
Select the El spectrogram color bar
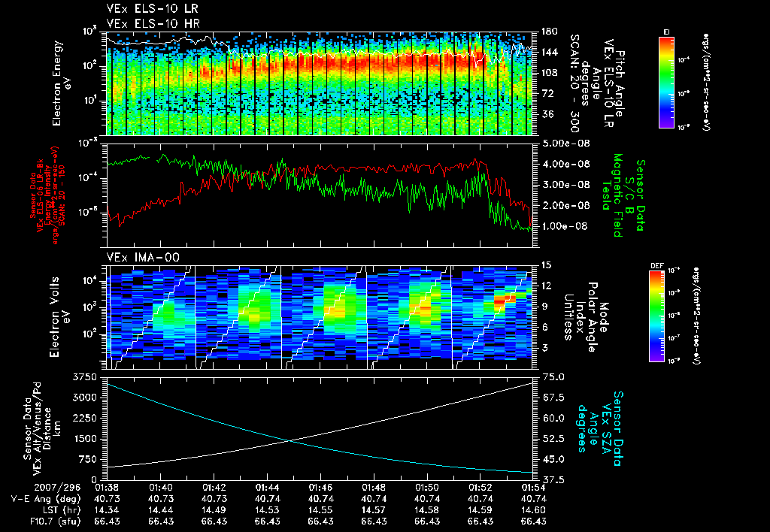point(667,82)
